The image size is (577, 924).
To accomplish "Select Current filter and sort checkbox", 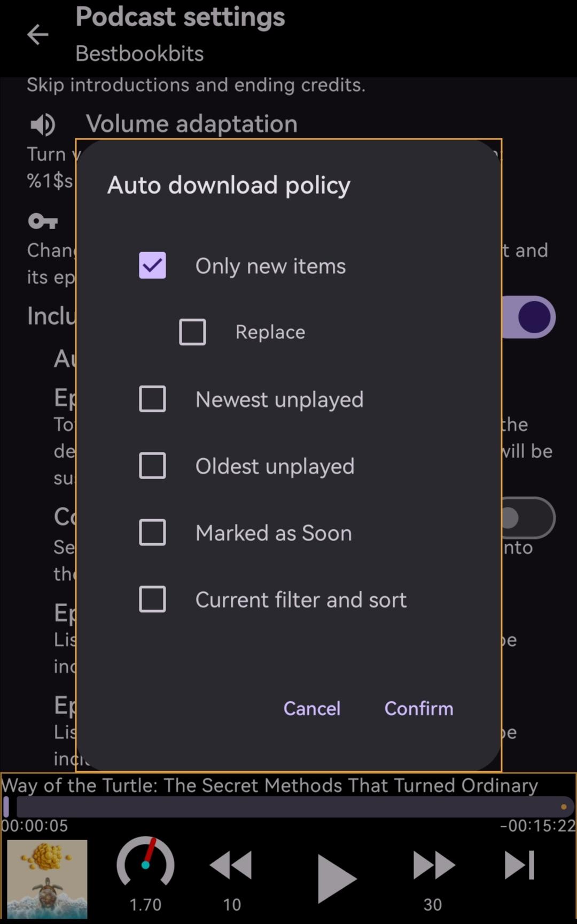I will coord(152,599).
